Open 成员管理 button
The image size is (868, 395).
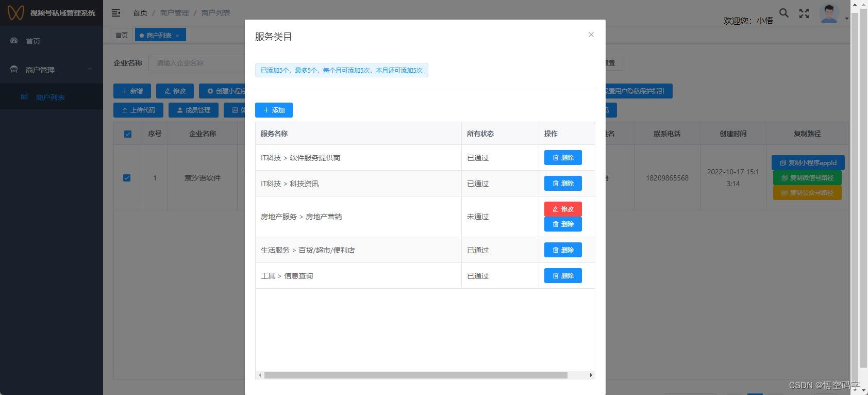point(193,110)
